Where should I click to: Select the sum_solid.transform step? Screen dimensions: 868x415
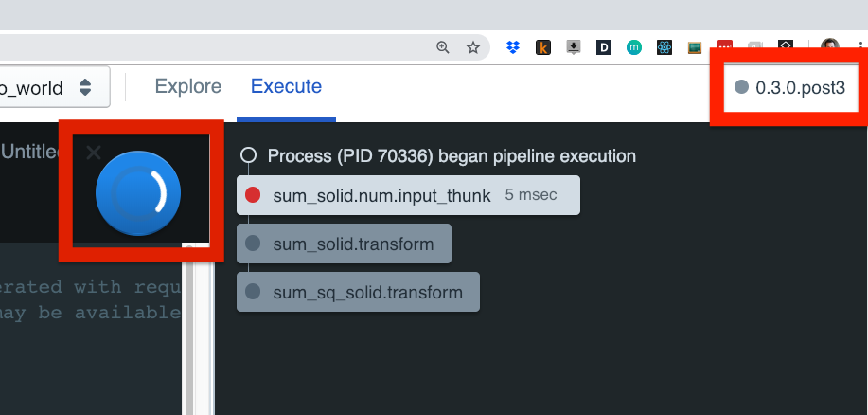(344, 244)
